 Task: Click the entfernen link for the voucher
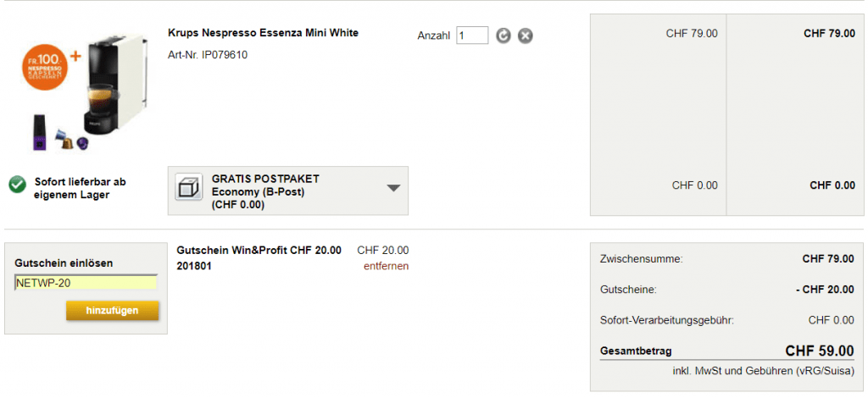pos(386,266)
